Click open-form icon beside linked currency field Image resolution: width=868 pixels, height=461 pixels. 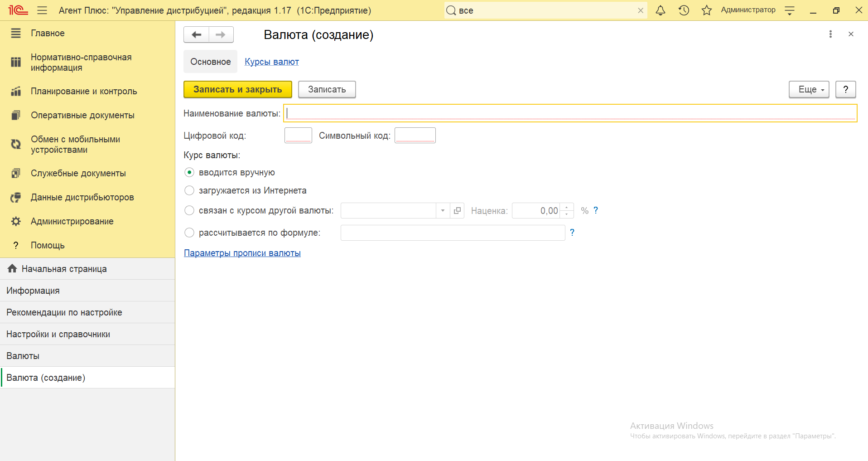point(457,211)
